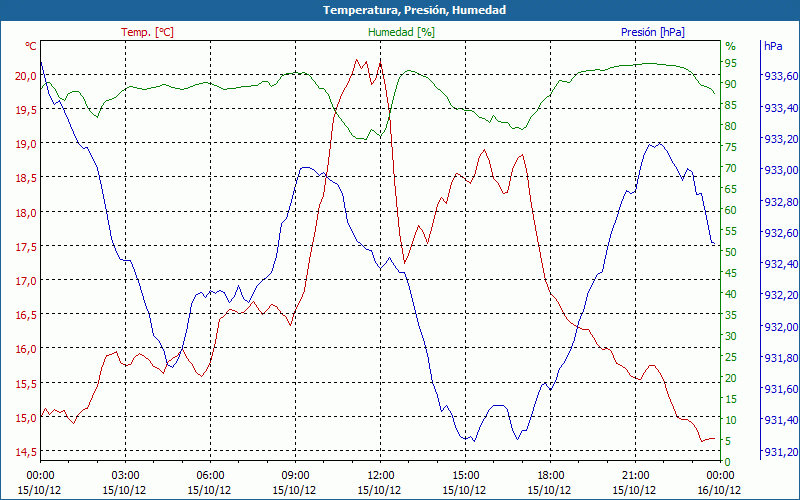Click the 931,40 pressure axis label
This screenshot has width=800, height=500.
click(781, 420)
